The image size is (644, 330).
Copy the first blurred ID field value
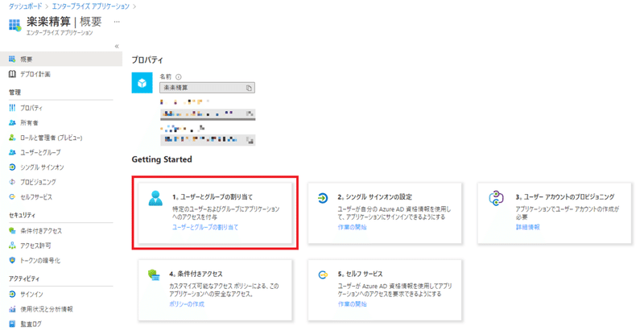[250, 113]
